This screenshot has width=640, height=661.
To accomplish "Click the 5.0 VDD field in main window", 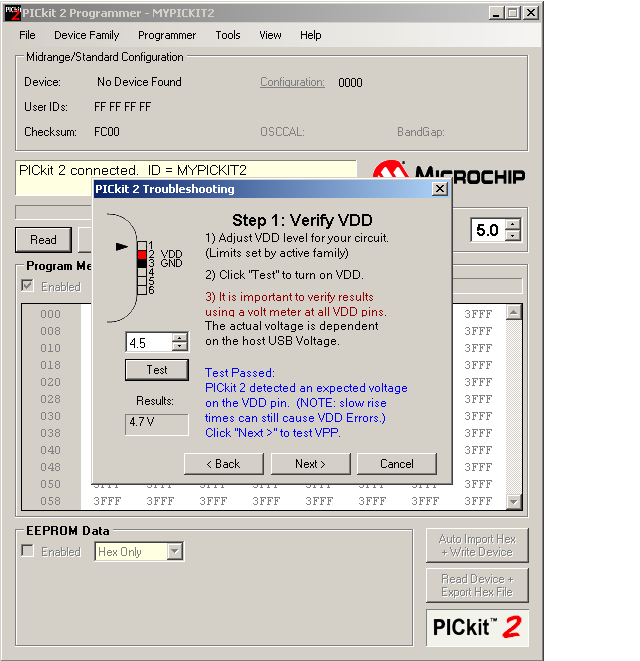I will pyautogui.click(x=488, y=230).
